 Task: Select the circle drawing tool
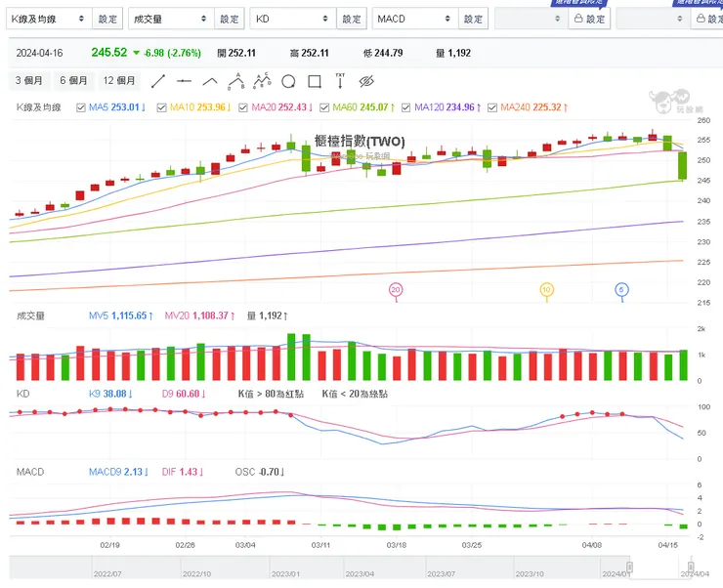(x=288, y=82)
